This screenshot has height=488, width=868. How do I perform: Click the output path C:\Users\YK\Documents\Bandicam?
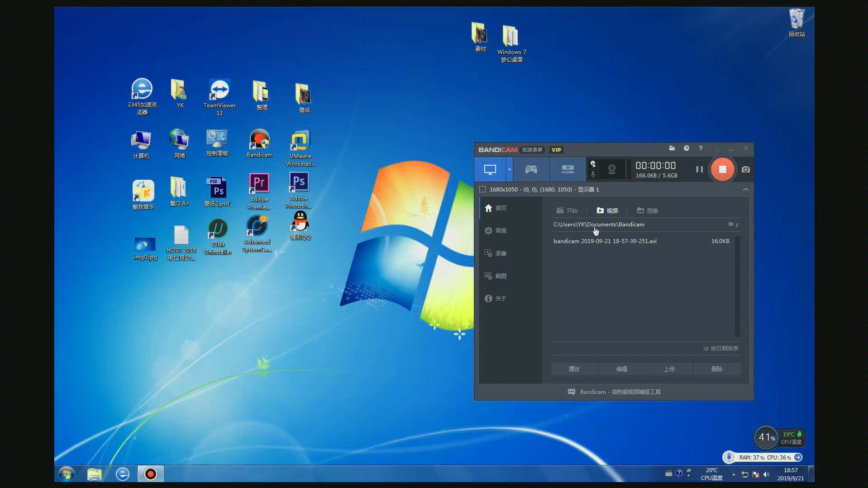point(599,225)
